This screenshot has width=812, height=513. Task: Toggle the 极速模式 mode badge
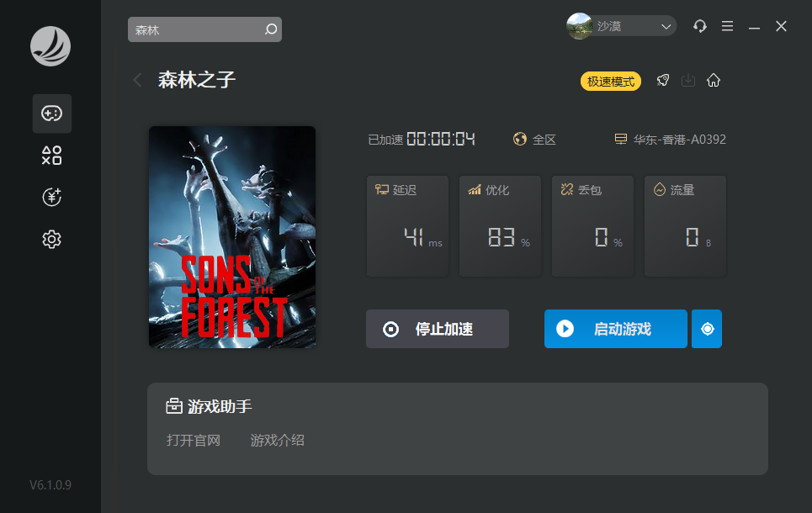[x=611, y=82]
